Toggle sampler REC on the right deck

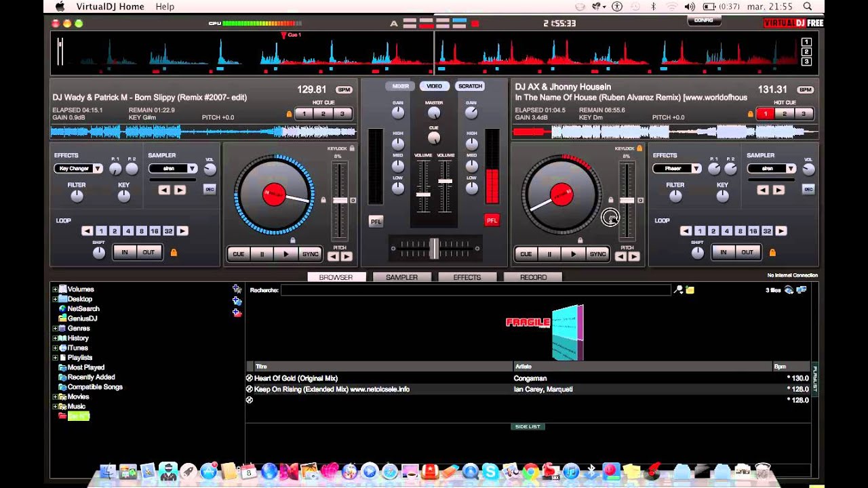point(808,189)
